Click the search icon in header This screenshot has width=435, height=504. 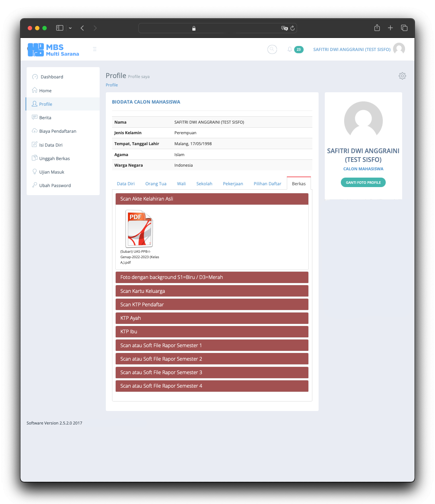272,49
